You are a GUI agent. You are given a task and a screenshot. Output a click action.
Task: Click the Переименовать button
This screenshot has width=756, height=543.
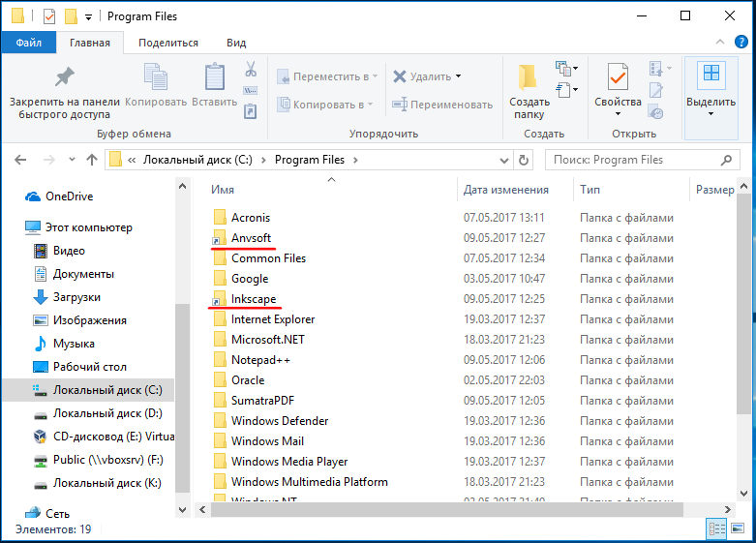442,105
